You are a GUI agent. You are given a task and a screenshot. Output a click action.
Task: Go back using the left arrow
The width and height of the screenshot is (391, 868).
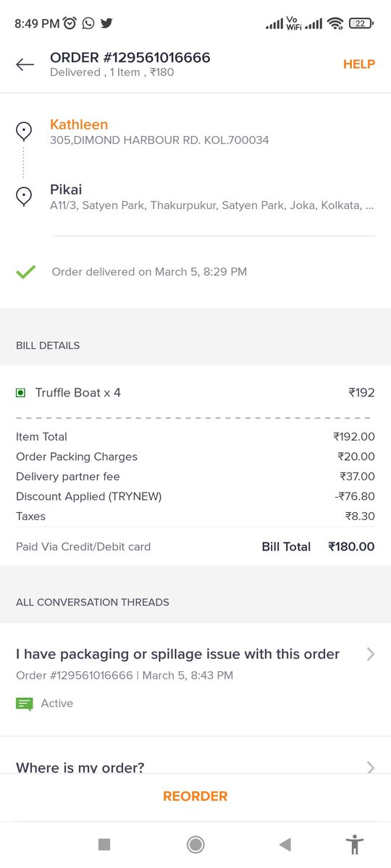[25, 64]
